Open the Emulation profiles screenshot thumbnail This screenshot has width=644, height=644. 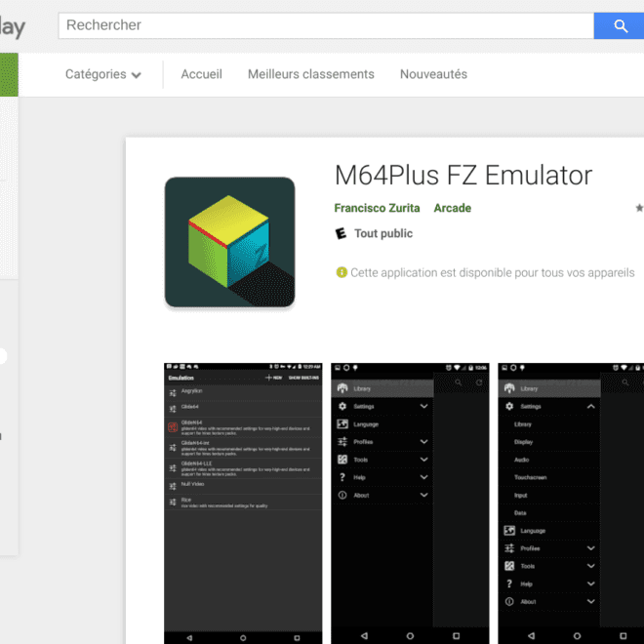click(x=243, y=503)
